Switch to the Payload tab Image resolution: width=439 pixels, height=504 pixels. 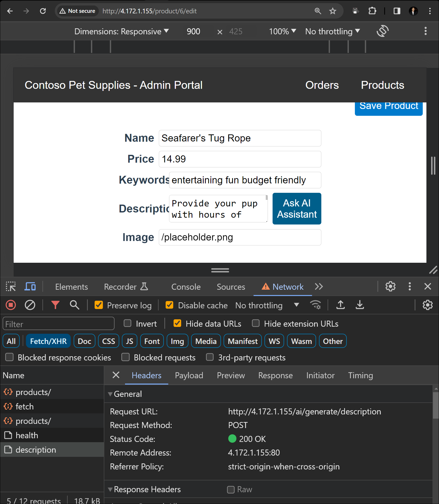189,375
